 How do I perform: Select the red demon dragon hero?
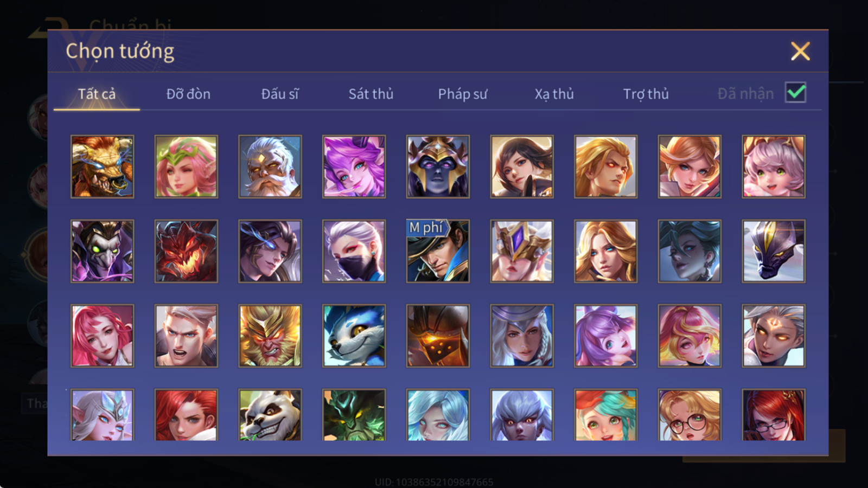click(x=186, y=251)
